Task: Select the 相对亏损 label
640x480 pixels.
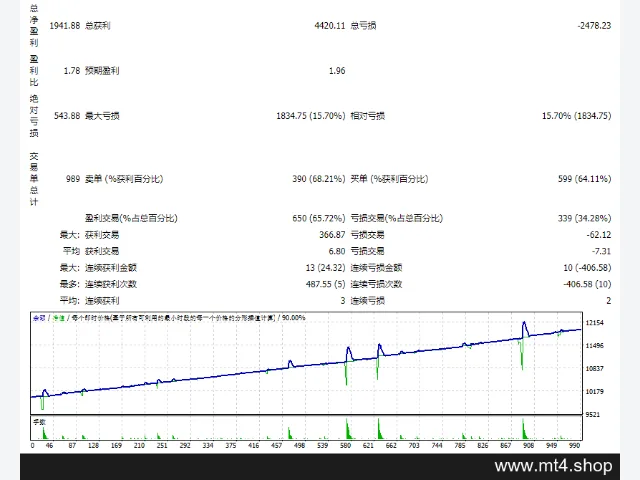Action: 368,116
